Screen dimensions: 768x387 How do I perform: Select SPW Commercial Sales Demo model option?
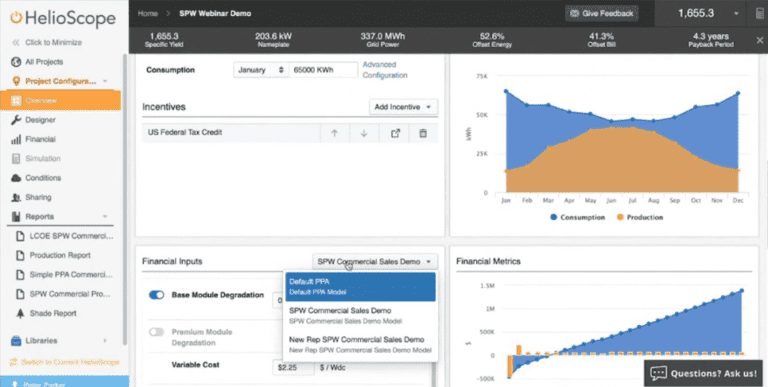click(360, 316)
